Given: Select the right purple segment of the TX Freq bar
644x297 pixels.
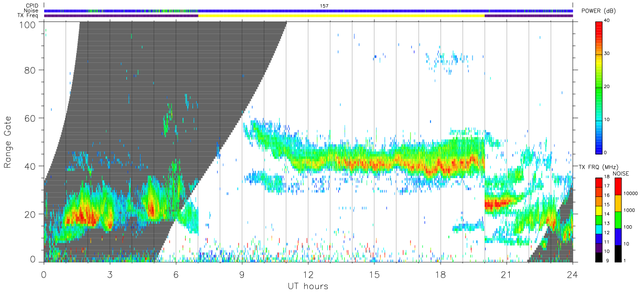Looking at the screenshot, I should (x=529, y=16).
